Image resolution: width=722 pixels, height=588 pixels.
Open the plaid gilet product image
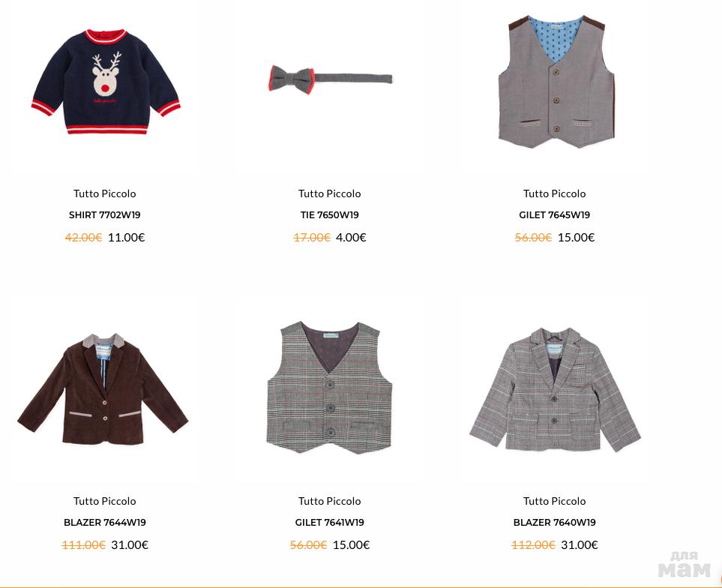click(329, 388)
